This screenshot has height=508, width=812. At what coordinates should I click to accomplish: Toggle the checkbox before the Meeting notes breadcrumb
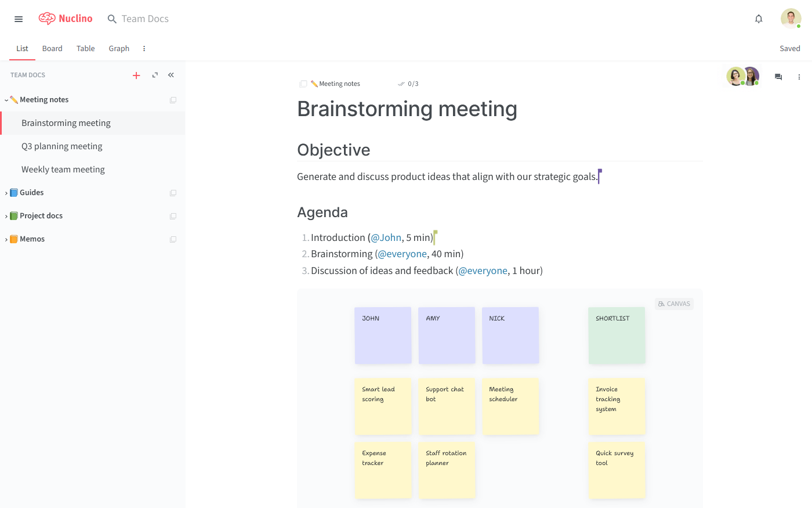pos(303,84)
